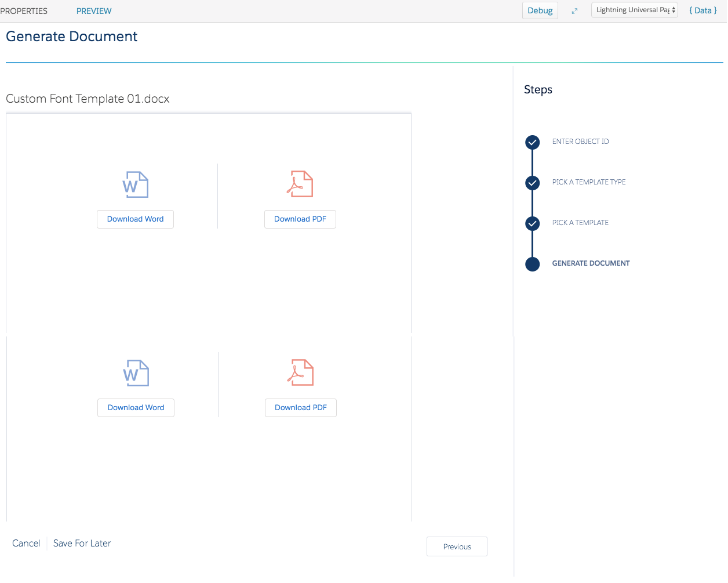Click the lower PDF file icon

point(300,372)
